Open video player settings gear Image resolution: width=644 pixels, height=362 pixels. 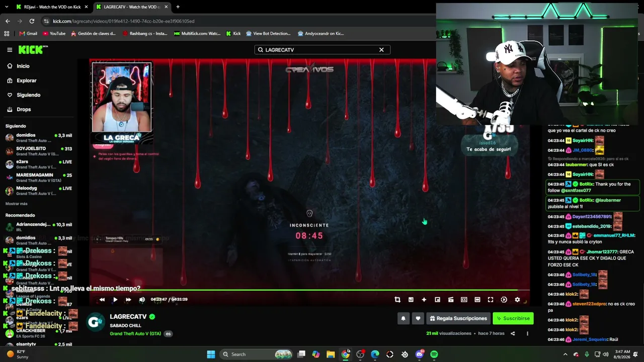click(x=517, y=300)
